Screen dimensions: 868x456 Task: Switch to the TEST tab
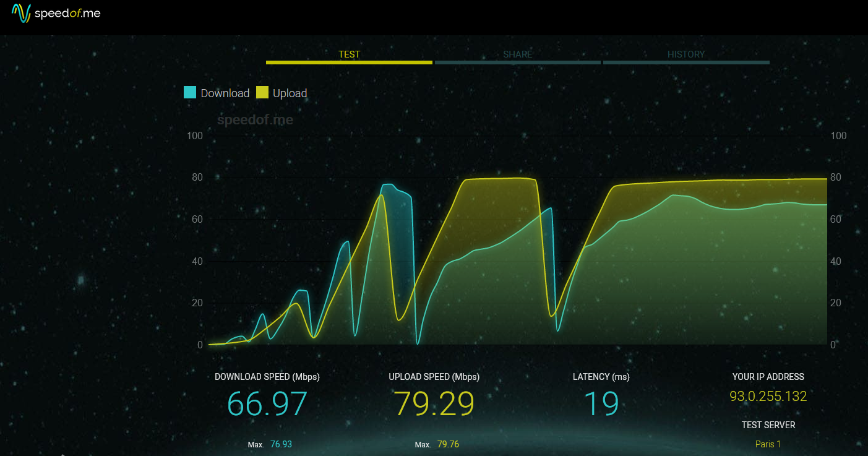click(349, 54)
